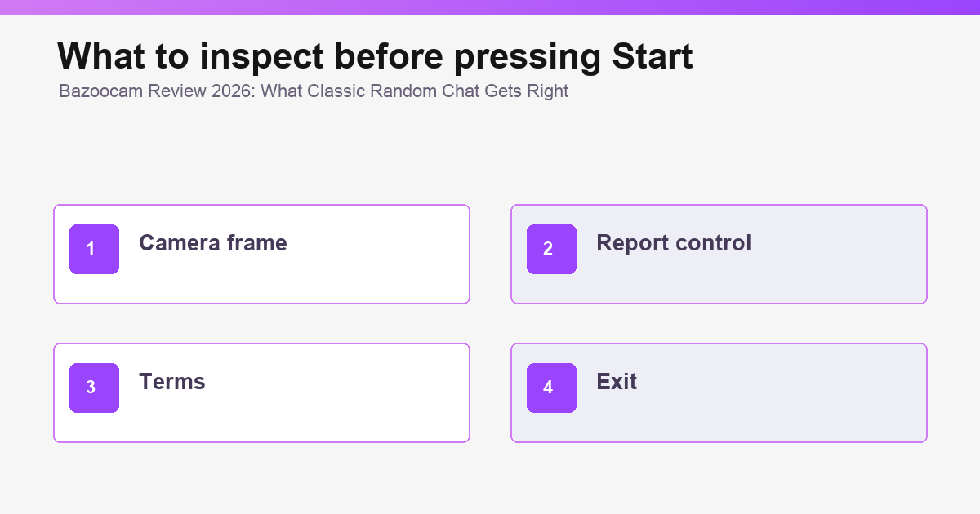Click the purple number 2 badge
Viewport: 980px width, 514px height.
(x=551, y=249)
